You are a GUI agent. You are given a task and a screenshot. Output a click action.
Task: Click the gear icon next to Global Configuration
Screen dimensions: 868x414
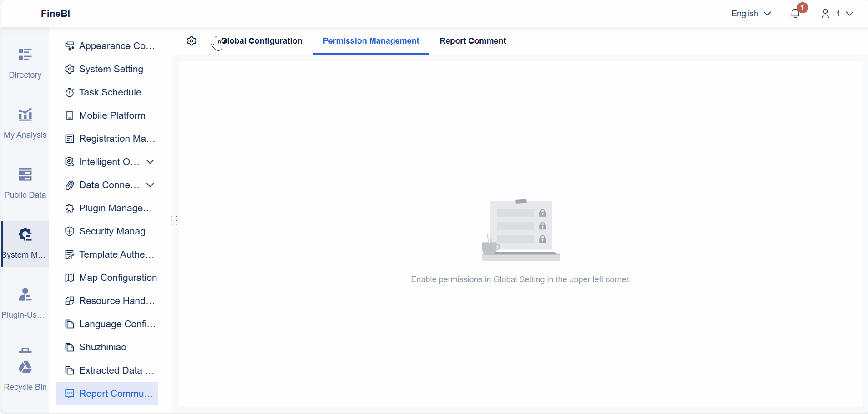point(192,41)
